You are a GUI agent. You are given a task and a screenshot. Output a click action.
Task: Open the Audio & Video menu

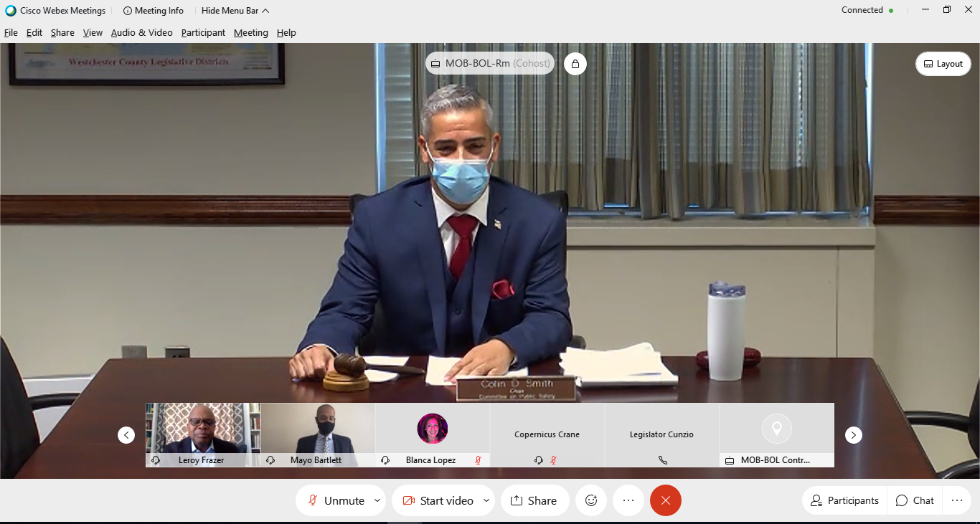141,33
